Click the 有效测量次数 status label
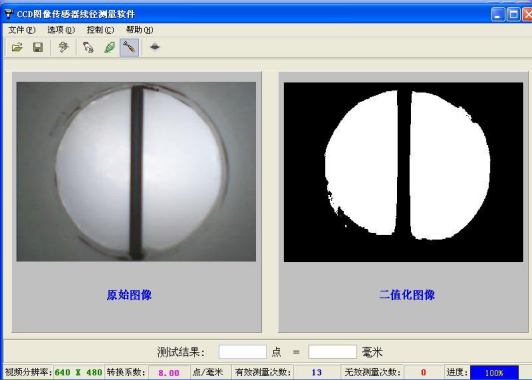Screen dimensions: 532x380 263,372
